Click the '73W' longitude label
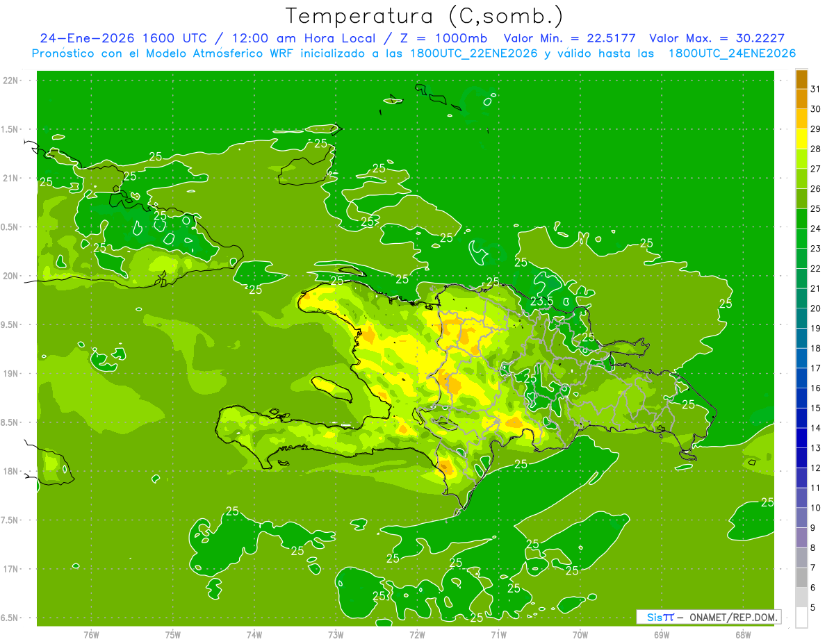 coord(336,635)
